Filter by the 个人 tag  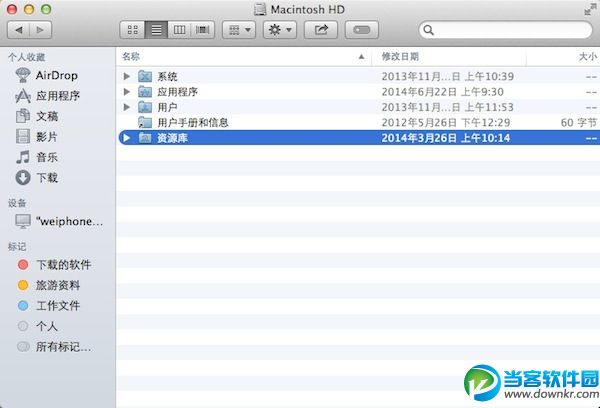(38, 326)
